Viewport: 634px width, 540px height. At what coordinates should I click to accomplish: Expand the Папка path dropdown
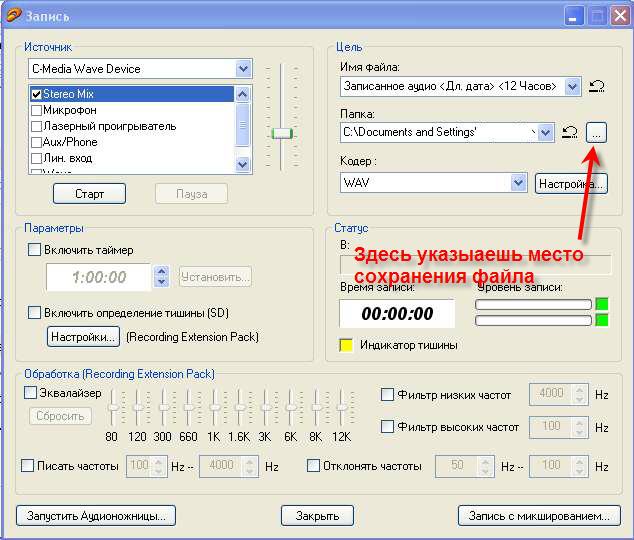545,132
